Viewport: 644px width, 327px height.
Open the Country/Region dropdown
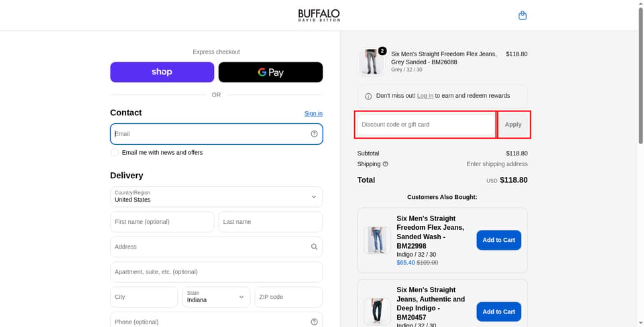(217, 197)
